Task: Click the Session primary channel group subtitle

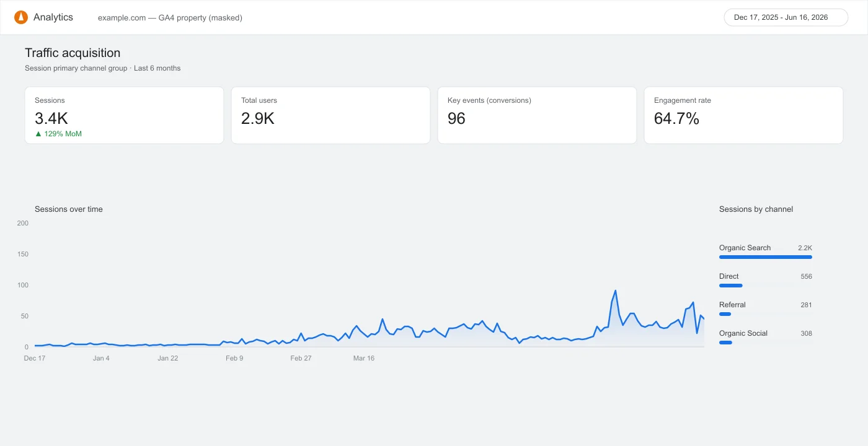Action: click(102, 68)
